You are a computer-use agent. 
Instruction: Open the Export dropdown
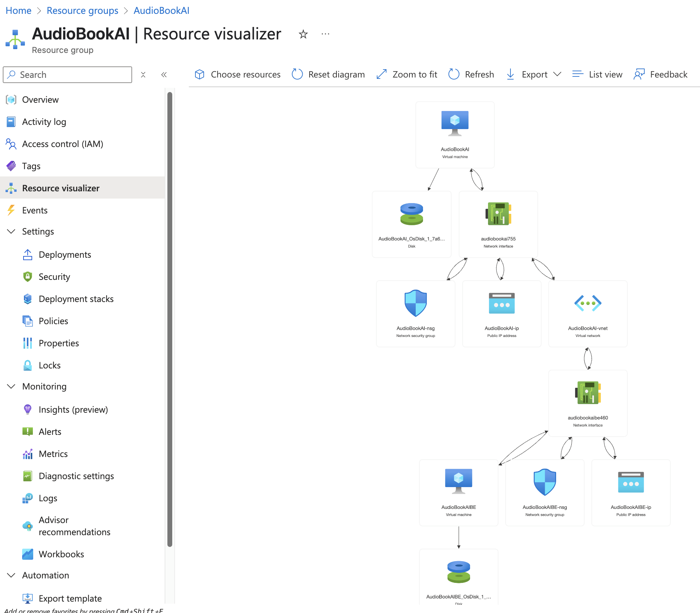click(x=534, y=74)
